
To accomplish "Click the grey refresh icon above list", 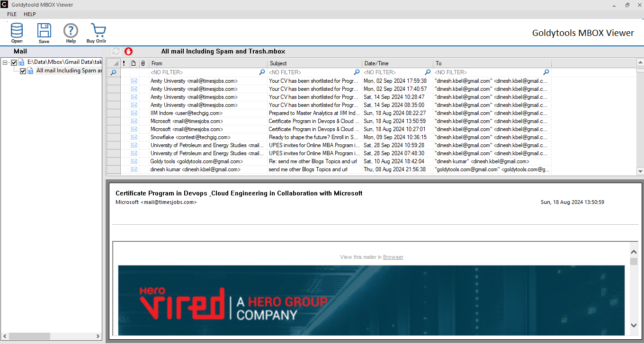I will point(116,51).
